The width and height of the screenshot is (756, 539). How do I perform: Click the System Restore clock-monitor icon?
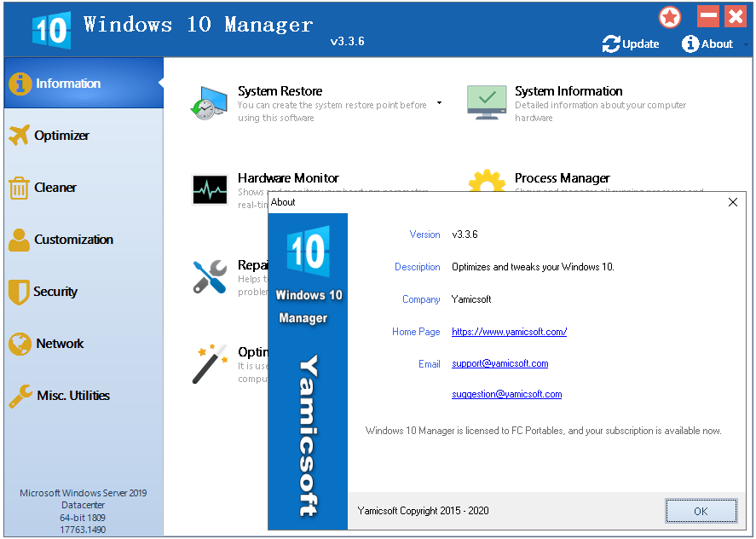(x=209, y=103)
